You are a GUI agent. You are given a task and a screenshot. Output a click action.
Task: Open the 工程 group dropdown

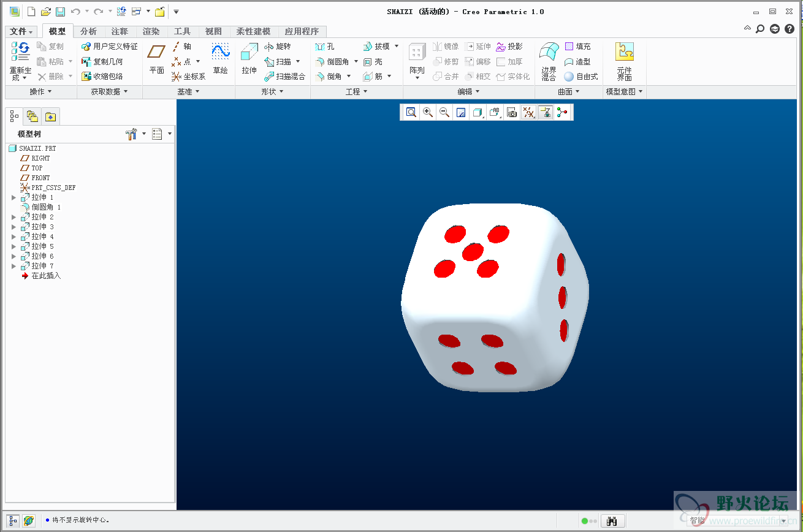357,92
